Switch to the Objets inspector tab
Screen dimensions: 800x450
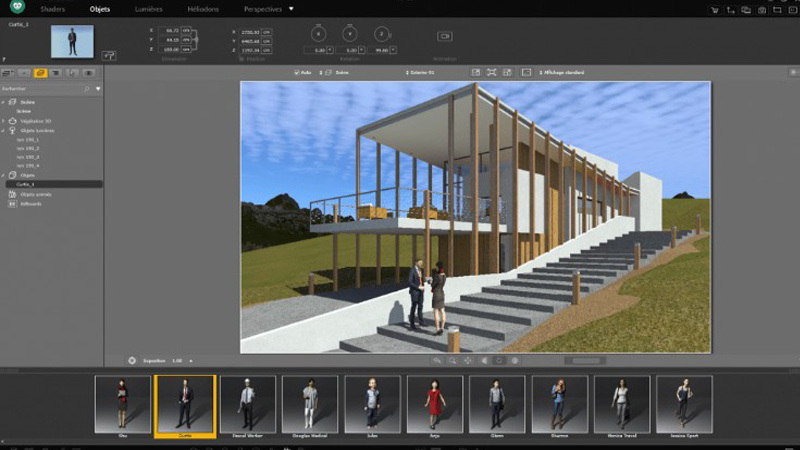click(99, 9)
